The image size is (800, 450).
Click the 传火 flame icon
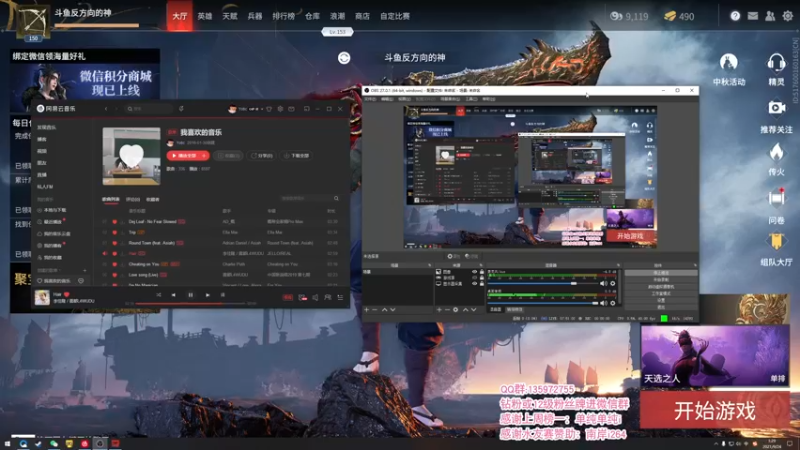coord(776,153)
